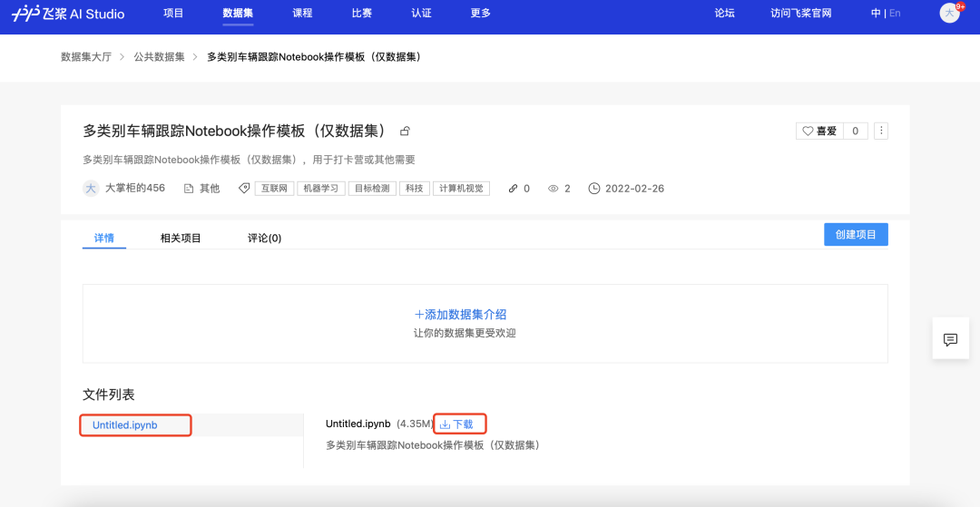The width and height of the screenshot is (980, 507).
Task: Click the 文件列表 heading
Action: (x=109, y=395)
